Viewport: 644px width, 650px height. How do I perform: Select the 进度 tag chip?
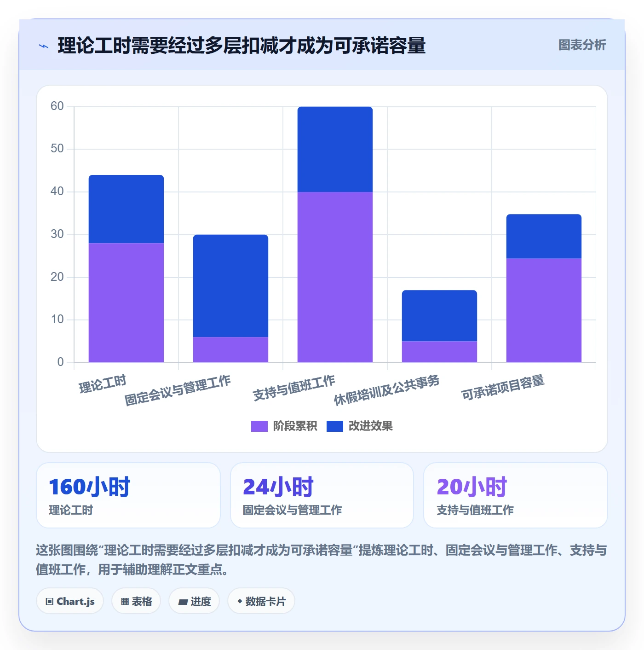pyautogui.click(x=194, y=601)
